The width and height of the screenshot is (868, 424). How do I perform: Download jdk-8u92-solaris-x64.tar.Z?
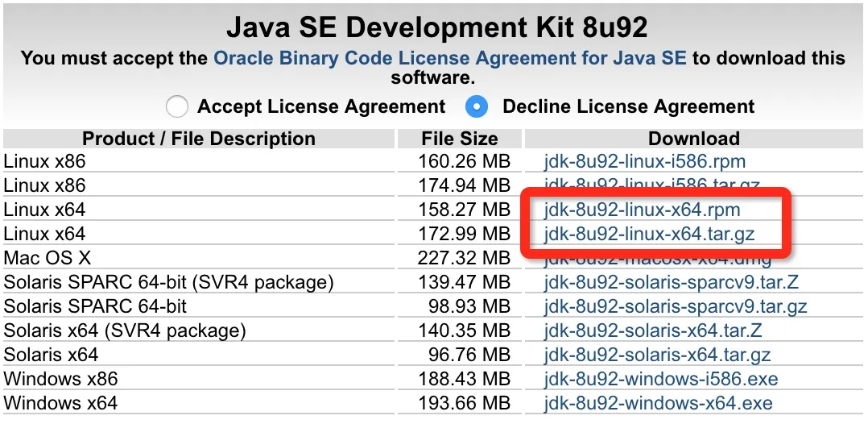point(653,331)
